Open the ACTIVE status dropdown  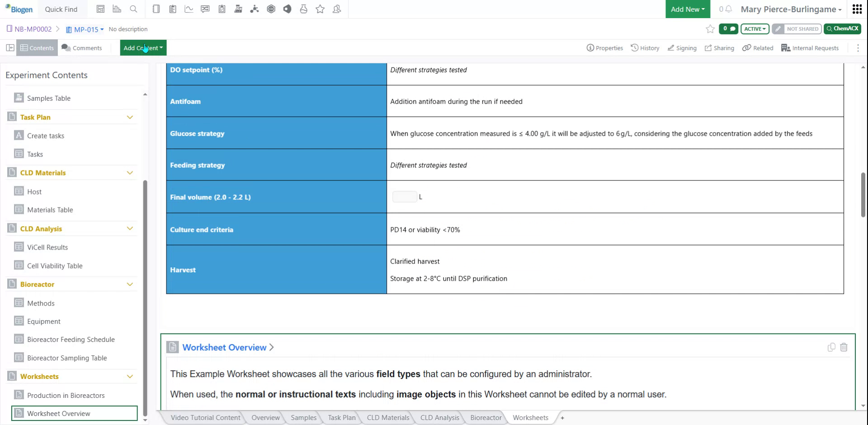pos(754,28)
